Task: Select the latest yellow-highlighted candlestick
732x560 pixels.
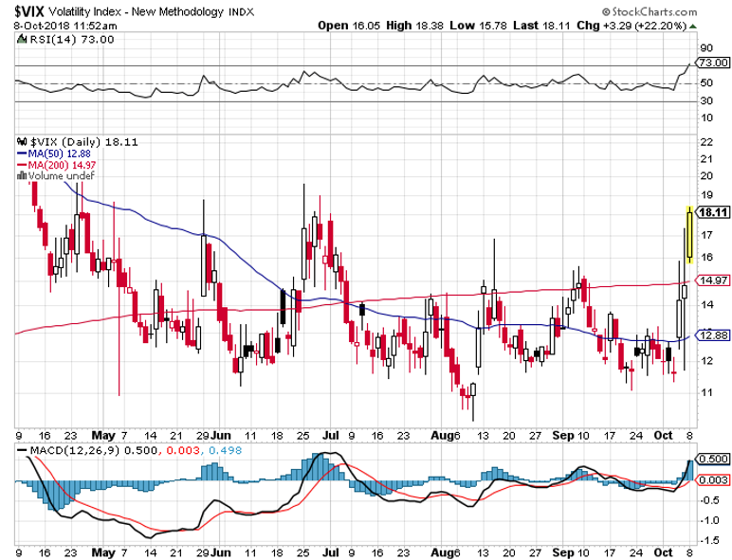Action: tap(688, 235)
